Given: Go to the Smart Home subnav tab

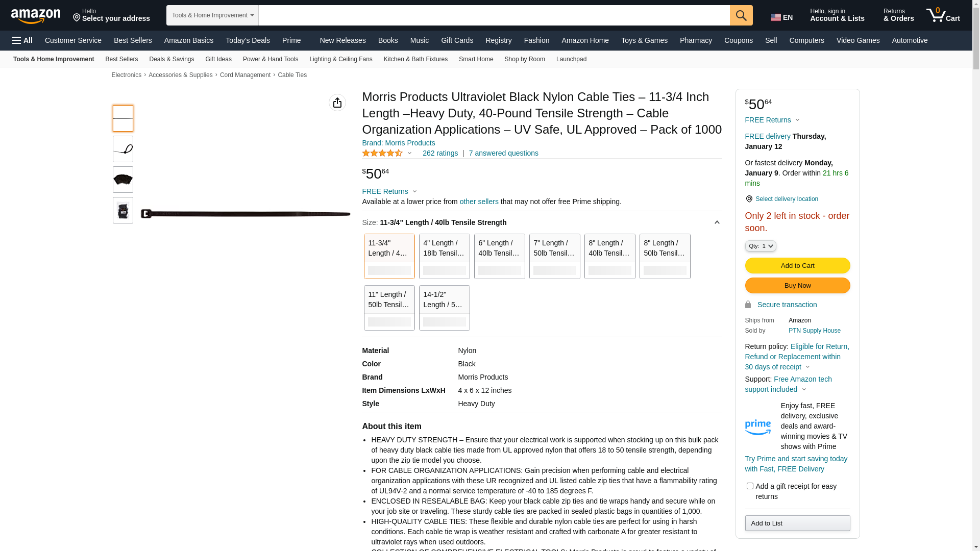Looking at the screenshot, I should tap(476, 59).
